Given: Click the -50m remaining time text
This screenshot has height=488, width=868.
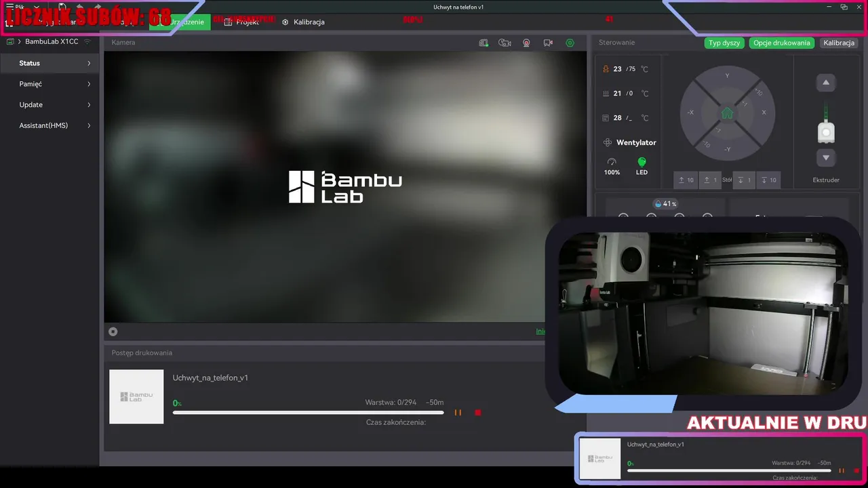Looking at the screenshot, I should click(x=435, y=402).
